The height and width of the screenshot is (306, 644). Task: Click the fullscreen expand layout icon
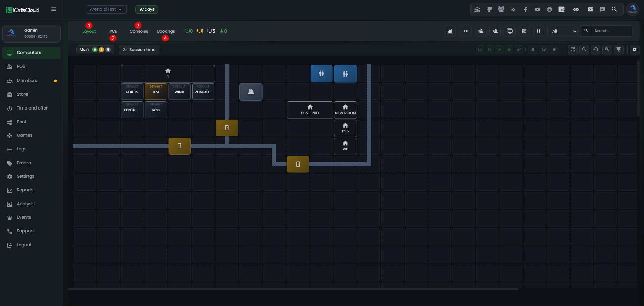pos(573,50)
